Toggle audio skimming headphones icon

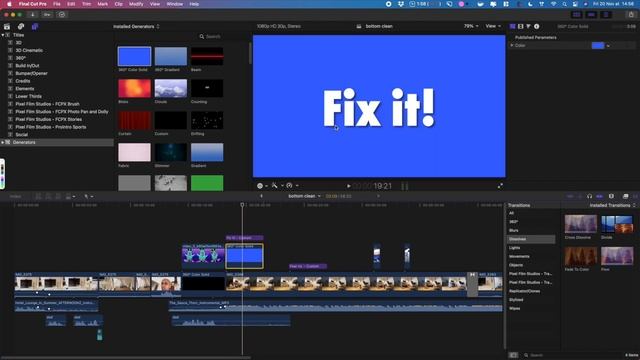589,196
